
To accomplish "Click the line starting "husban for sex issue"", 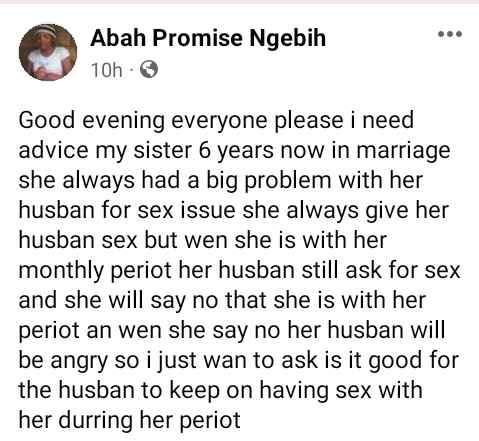I will click(234, 211).
